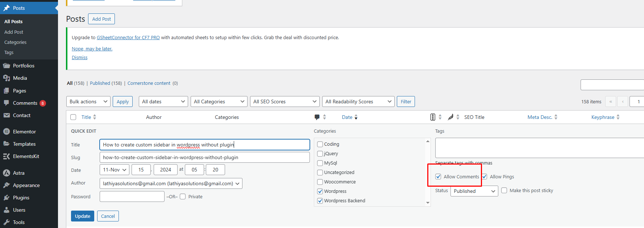Screen dimensions: 644x228
Task: Click the SEO score column icon
Action: click(433, 117)
